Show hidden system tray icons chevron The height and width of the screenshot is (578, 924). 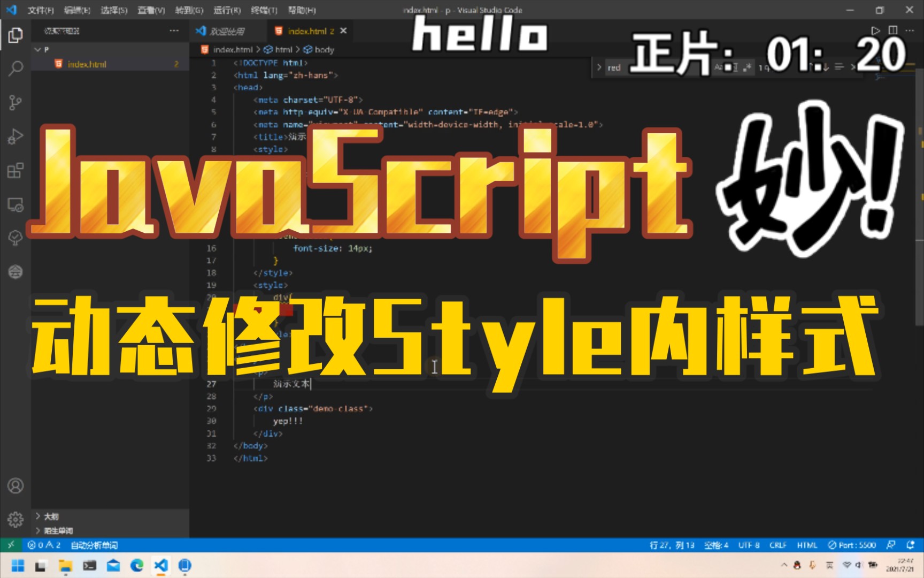[784, 565]
